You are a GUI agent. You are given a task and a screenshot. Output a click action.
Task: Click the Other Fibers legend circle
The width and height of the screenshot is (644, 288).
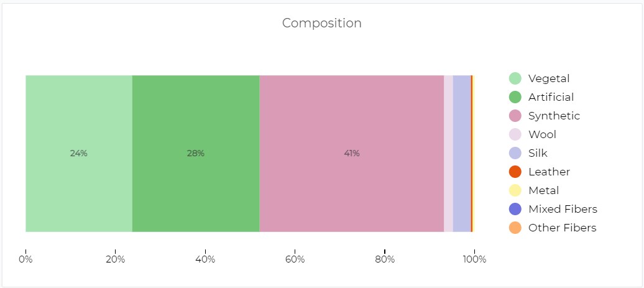point(515,228)
